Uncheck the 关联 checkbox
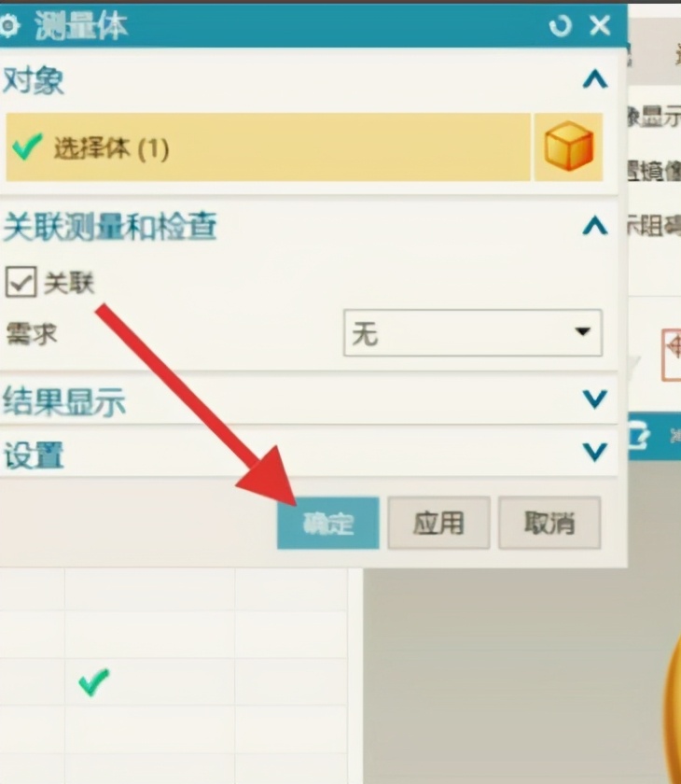This screenshot has width=681, height=784. (21, 282)
